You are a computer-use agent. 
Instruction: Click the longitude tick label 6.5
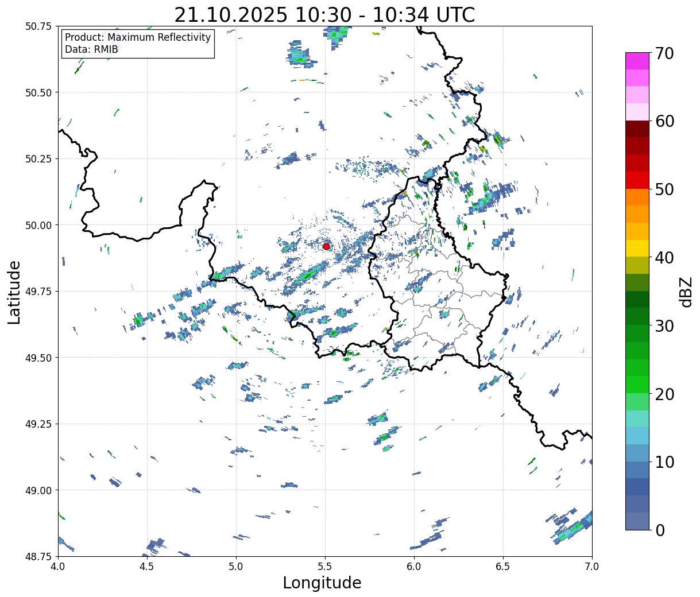pos(503,567)
